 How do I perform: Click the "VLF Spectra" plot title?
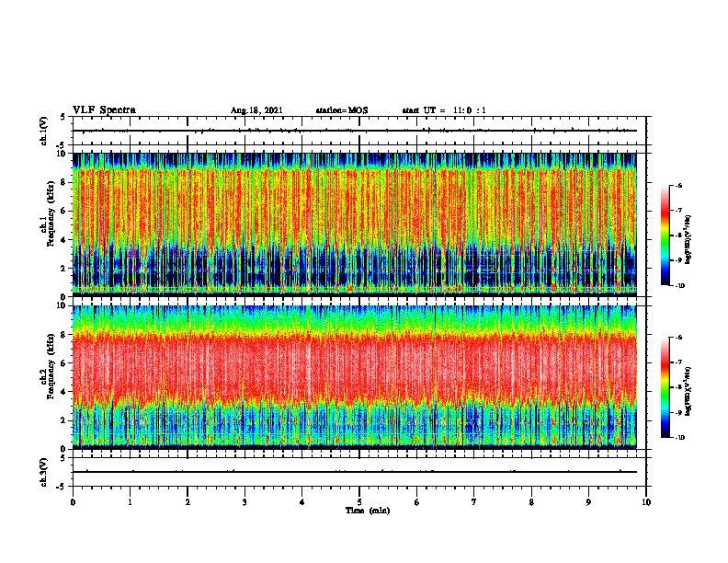(104, 110)
